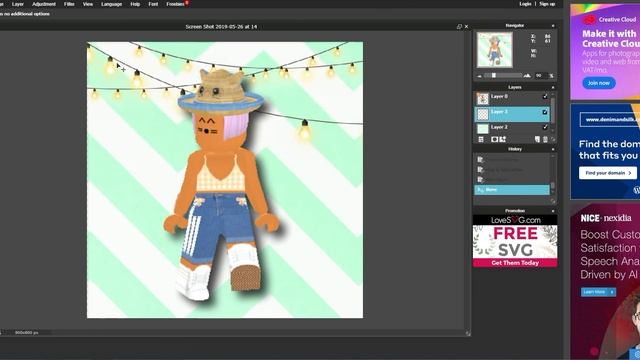Screen dimensions: 640x360
Task: Maximize the document window via restore icon
Action: (x=459, y=27)
